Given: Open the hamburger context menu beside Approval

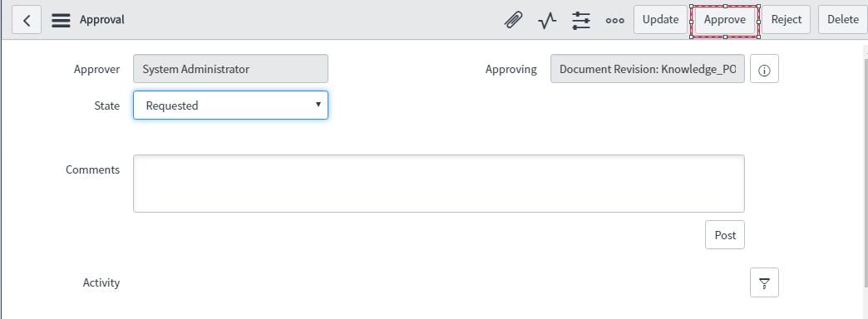Looking at the screenshot, I should coord(61,20).
